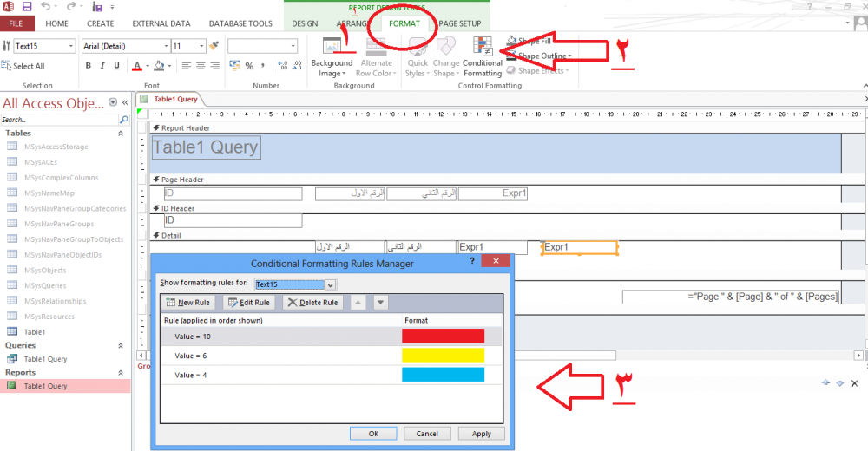The image size is (868, 451).
Task: Click Change Shape button
Action: 446,57
